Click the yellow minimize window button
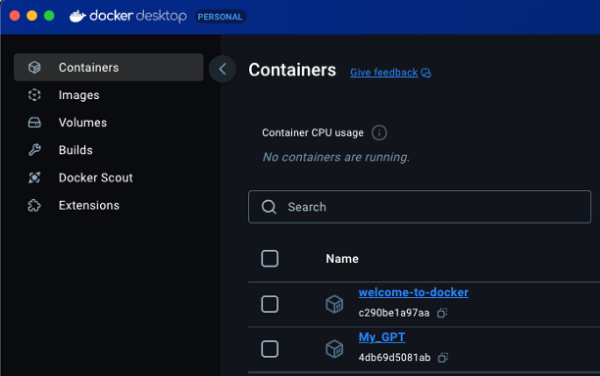 pos(32,16)
